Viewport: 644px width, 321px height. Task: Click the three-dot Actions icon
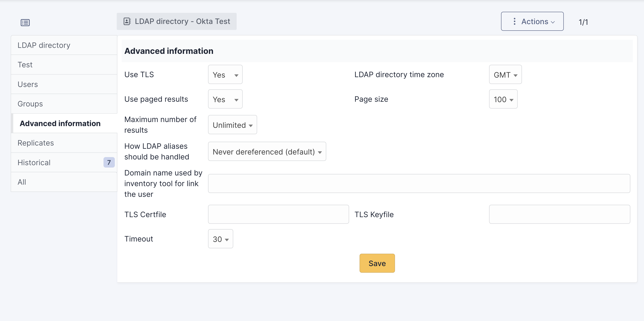pyautogui.click(x=514, y=21)
